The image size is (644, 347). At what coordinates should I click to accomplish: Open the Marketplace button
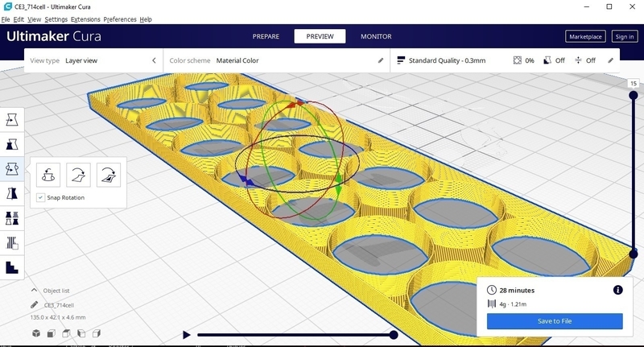[585, 36]
